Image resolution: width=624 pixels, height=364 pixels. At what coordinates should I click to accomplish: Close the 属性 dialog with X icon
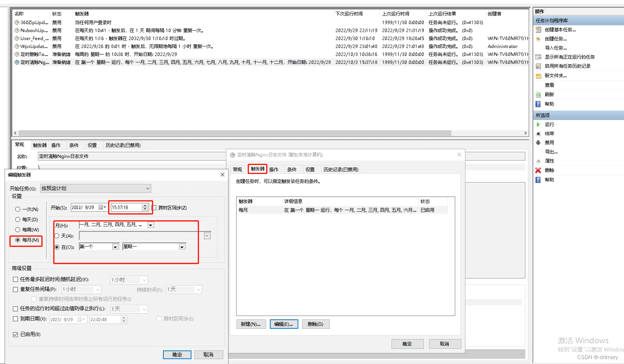(459, 155)
